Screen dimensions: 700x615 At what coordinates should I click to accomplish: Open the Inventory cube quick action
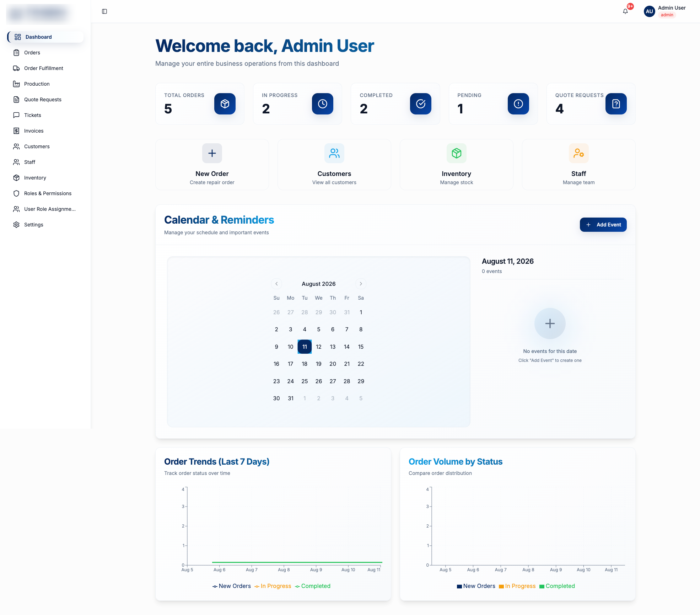(x=457, y=165)
